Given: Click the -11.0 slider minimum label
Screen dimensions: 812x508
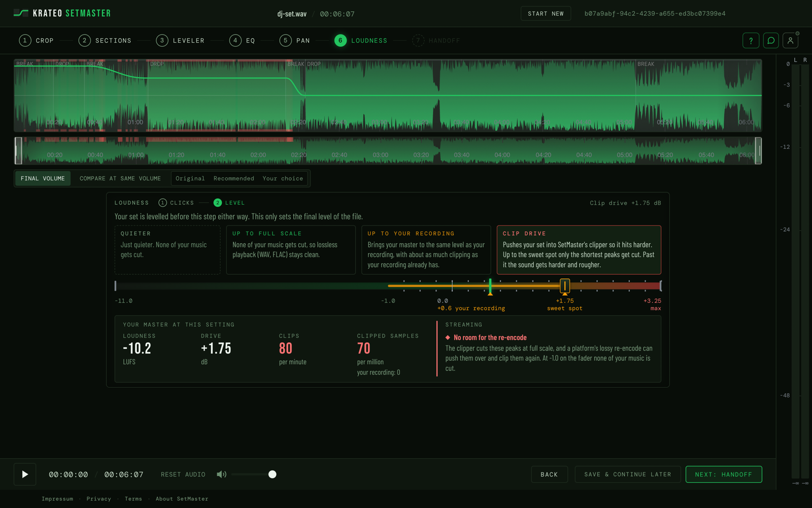Looking at the screenshot, I should pyautogui.click(x=124, y=301).
